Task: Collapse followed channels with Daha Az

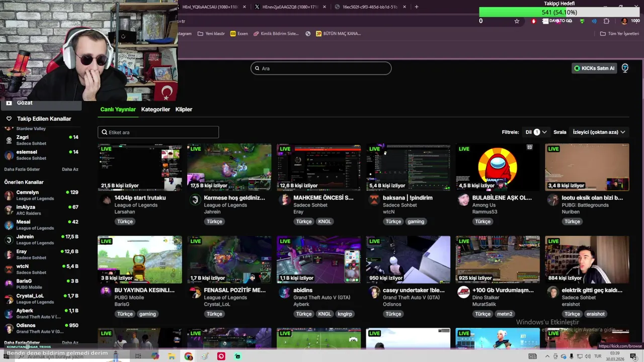Action: pyautogui.click(x=70, y=169)
